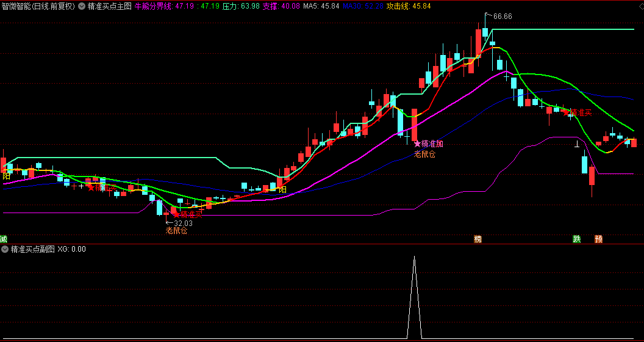The image size is (644, 342).
Task: Expand chevron next to 精准买点副图
Action: coord(5,249)
